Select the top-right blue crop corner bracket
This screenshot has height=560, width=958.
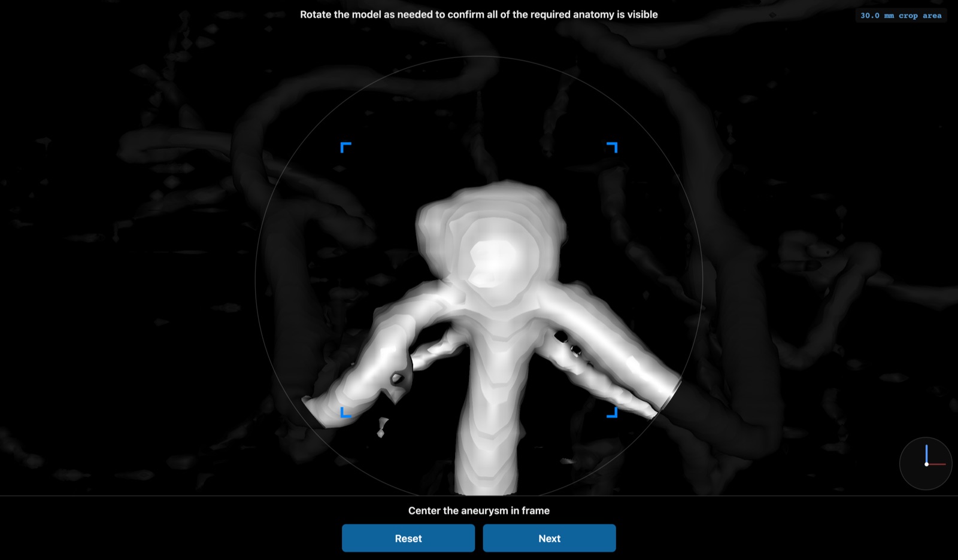(612, 147)
